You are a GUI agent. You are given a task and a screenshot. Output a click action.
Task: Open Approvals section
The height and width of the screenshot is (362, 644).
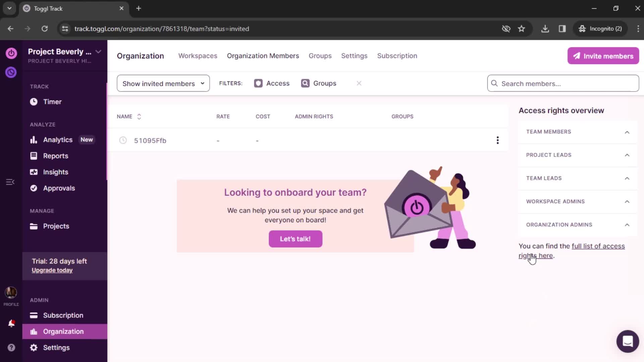[x=59, y=188]
